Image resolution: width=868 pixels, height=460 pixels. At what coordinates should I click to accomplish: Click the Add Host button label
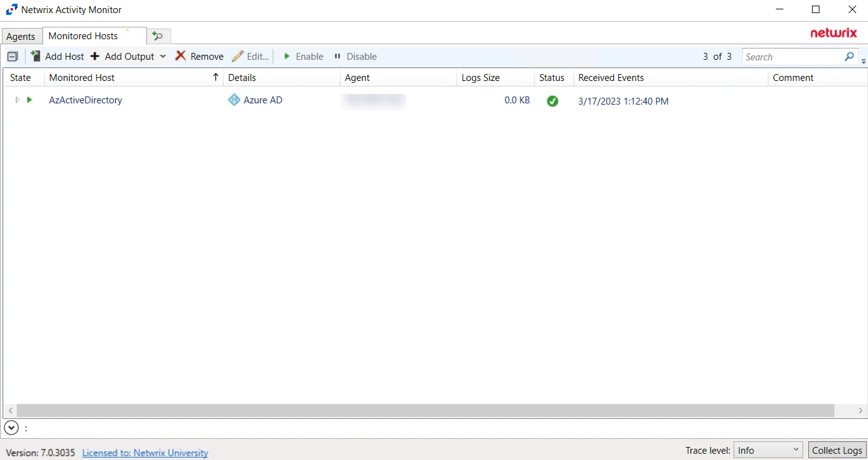click(x=64, y=56)
